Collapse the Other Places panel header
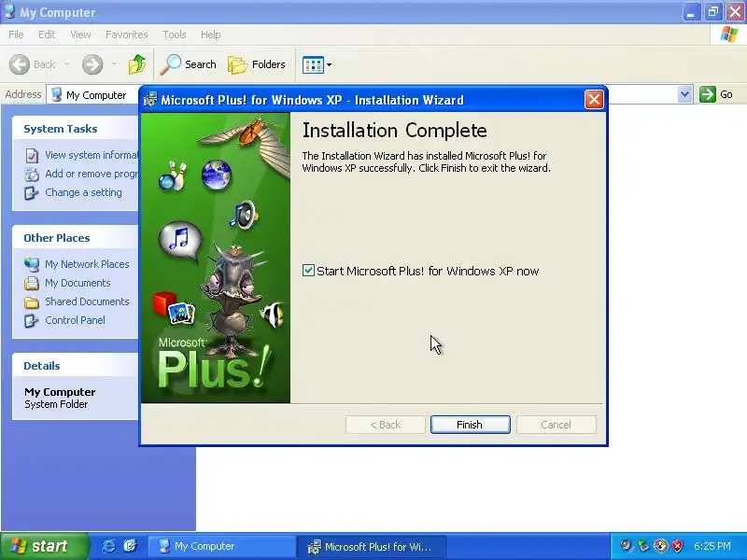 pos(76,238)
